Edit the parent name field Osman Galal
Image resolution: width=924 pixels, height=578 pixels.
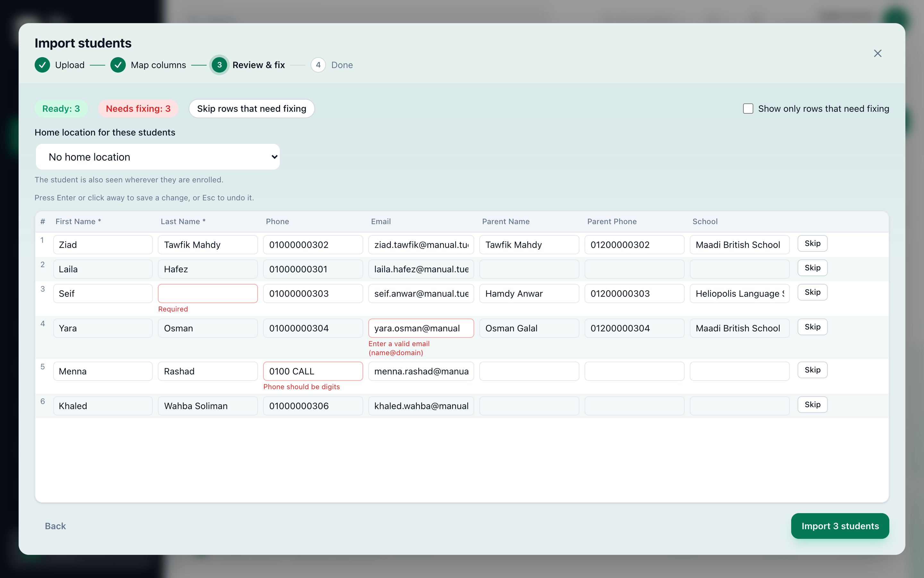(x=529, y=328)
